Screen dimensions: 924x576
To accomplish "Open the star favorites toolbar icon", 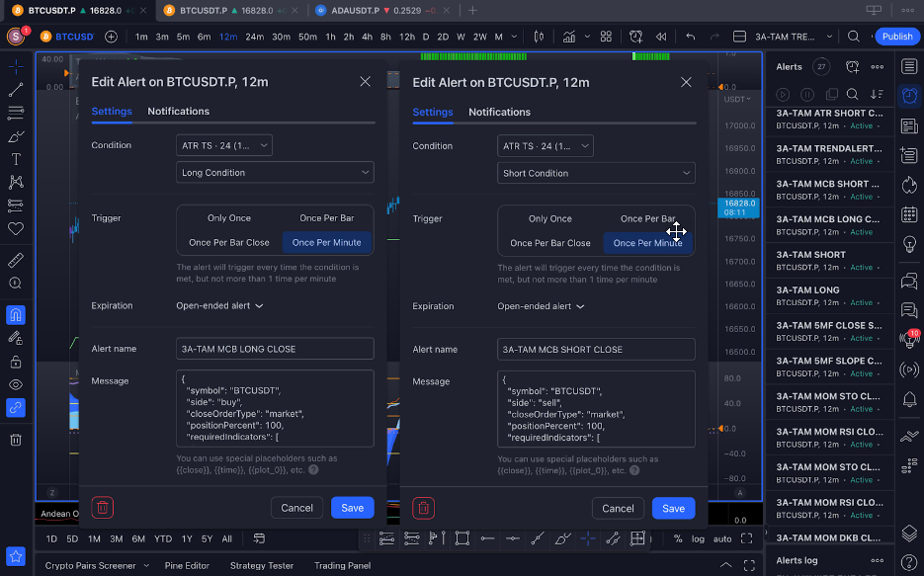I will pyautogui.click(x=16, y=556).
